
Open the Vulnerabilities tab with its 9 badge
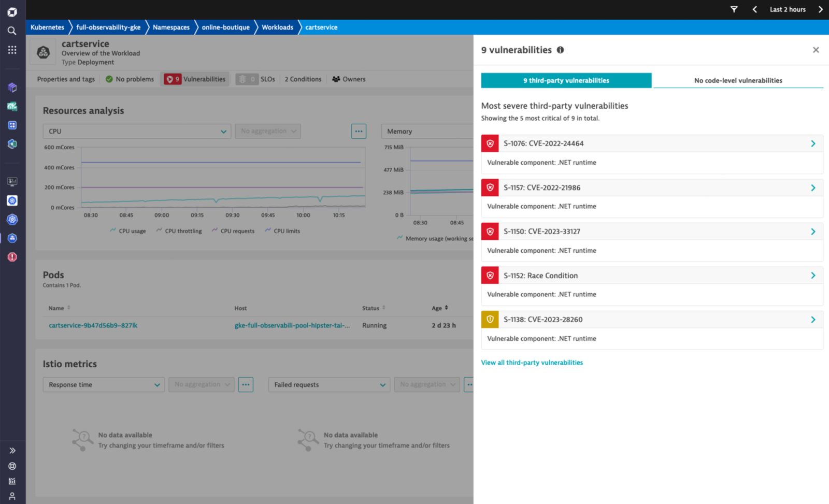coord(195,79)
